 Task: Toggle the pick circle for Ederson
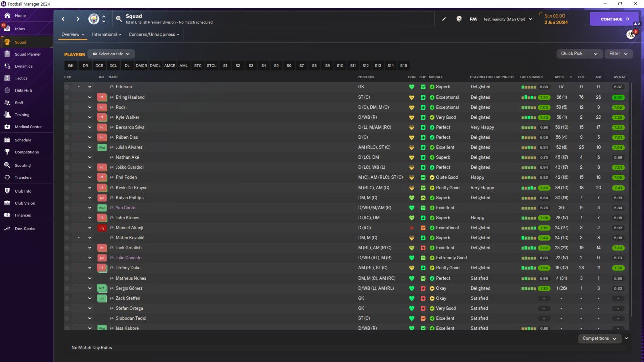[x=67, y=87]
